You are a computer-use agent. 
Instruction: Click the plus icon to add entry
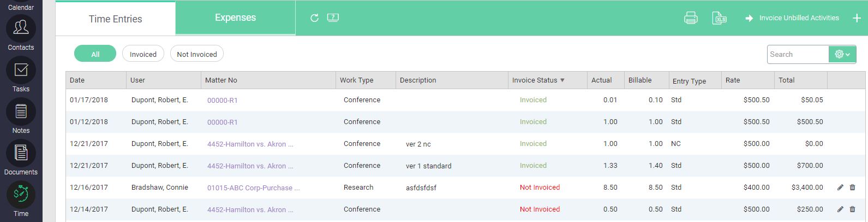[x=857, y=18]
